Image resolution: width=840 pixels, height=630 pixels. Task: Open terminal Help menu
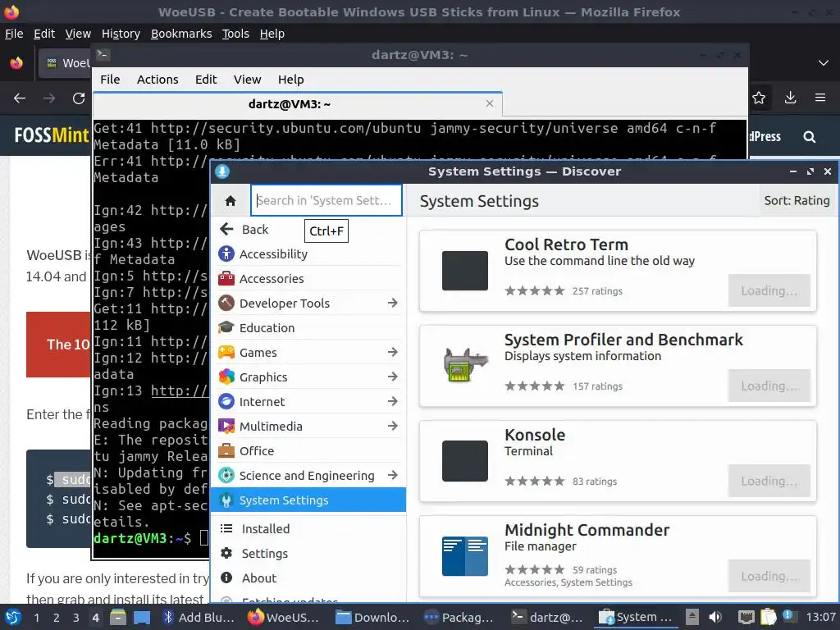pos(291,80)
